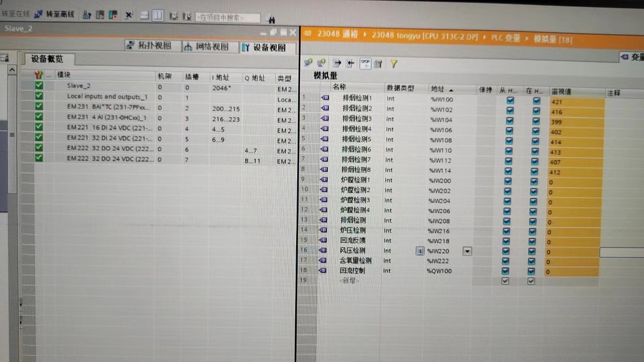Viewport: 644px width, 362px height.
Task: Toggle 从 H... checkbox for 含氧量检测
Action: point(505,261)
